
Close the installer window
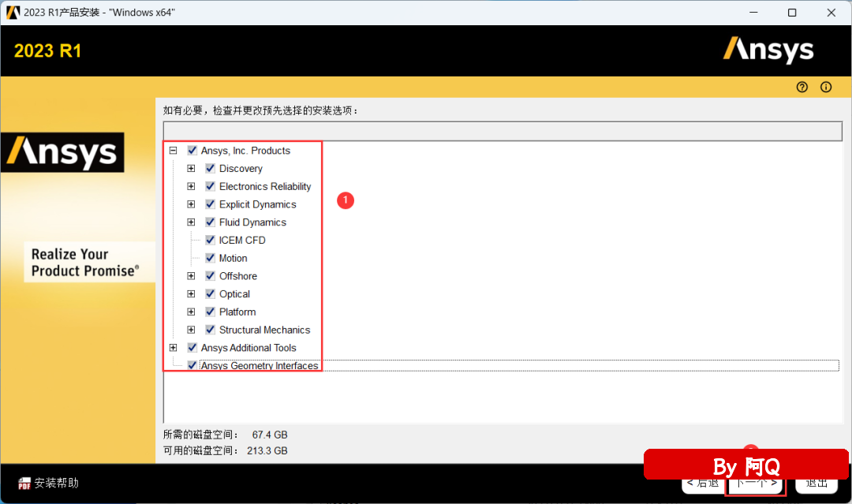pos(831,13)
